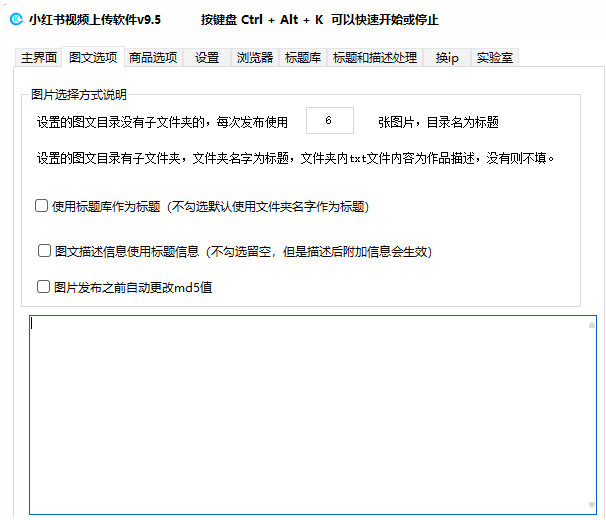Click the text area scrollbar down arrow
The height and width of the screenshot is (520, 606).
click(x=592, y=505)
